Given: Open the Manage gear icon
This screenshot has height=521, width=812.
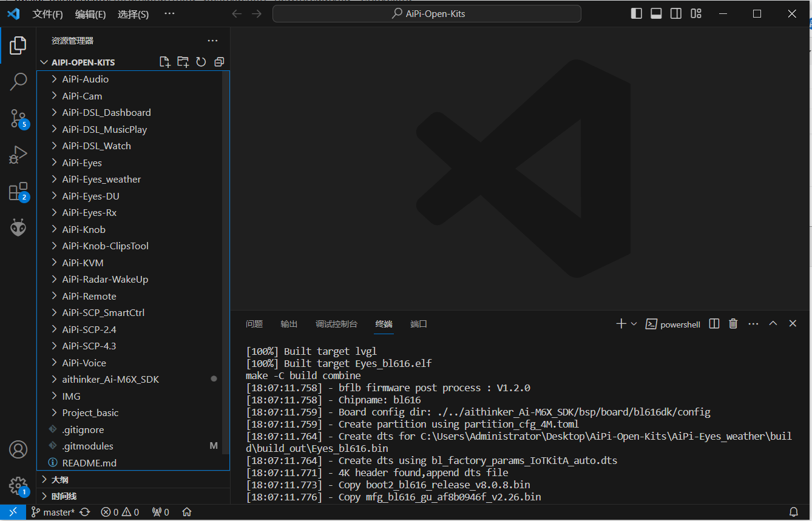Looking at the screenshot, I should pos(18,486).
